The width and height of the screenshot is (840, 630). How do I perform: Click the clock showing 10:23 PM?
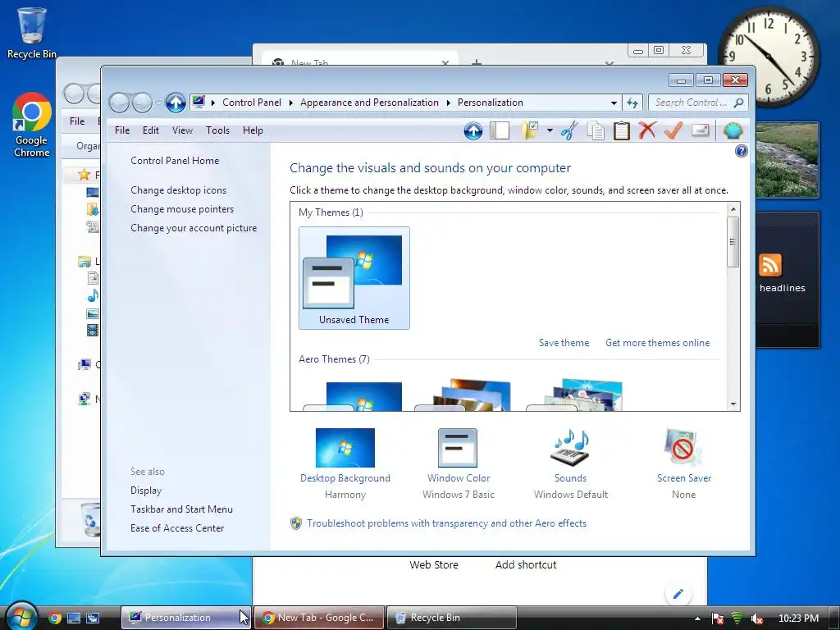click(x=798, y=619)
